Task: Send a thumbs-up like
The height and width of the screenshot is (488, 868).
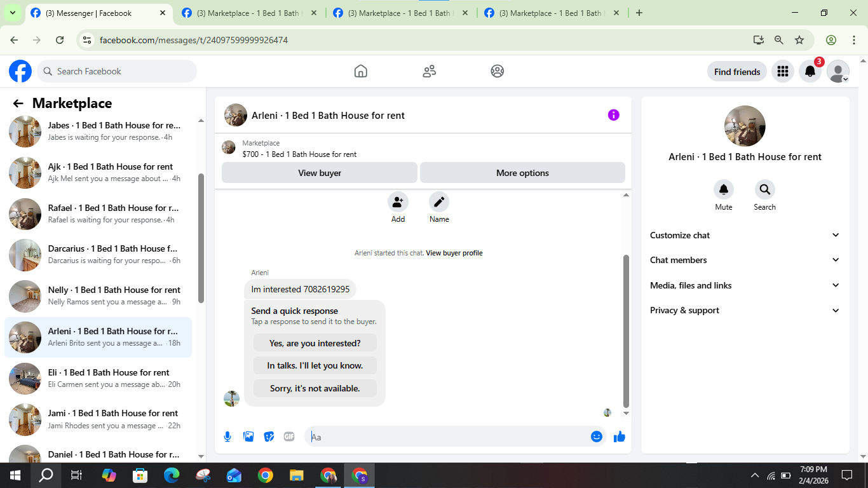Action: [620, 437]
